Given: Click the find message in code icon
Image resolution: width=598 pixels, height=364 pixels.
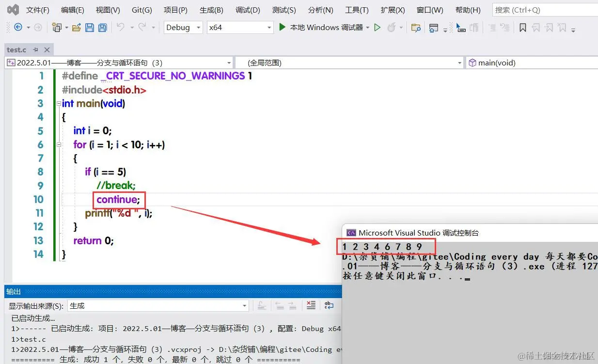Looking at the screenshot, I should [262, 305].
